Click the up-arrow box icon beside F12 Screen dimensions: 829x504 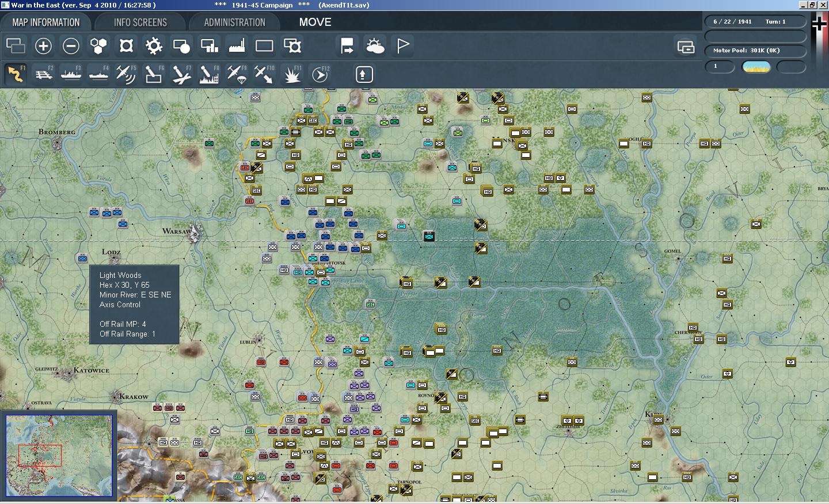point(364,74)
